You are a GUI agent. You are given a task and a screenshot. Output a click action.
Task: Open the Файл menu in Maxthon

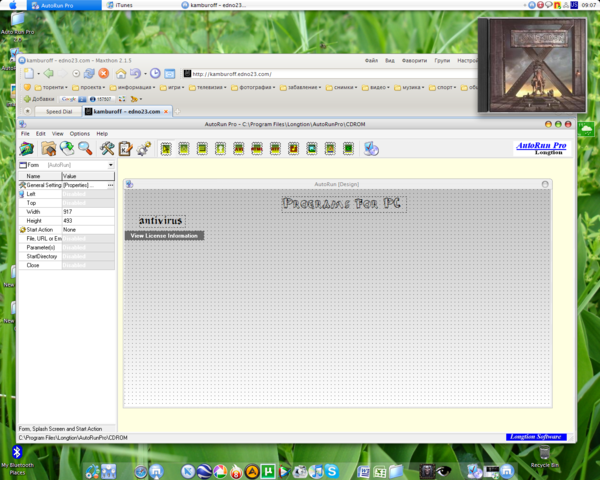pos(371,60)
